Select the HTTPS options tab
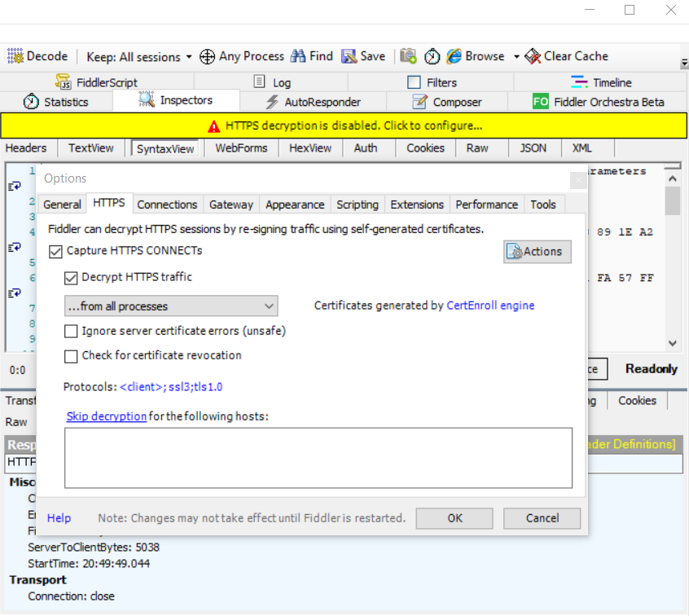The height and width of the screenshot is (616, 689). tap(109, 203)
